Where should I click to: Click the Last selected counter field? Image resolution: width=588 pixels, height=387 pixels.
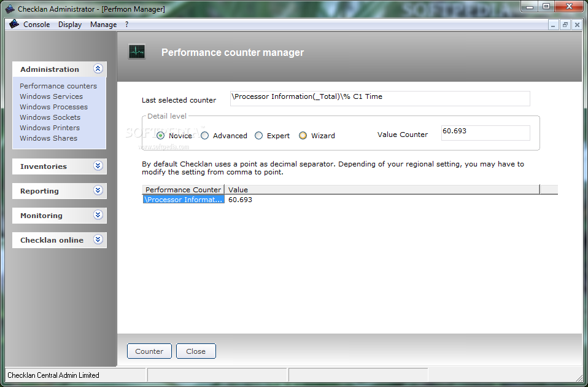(x=380, y=98)
